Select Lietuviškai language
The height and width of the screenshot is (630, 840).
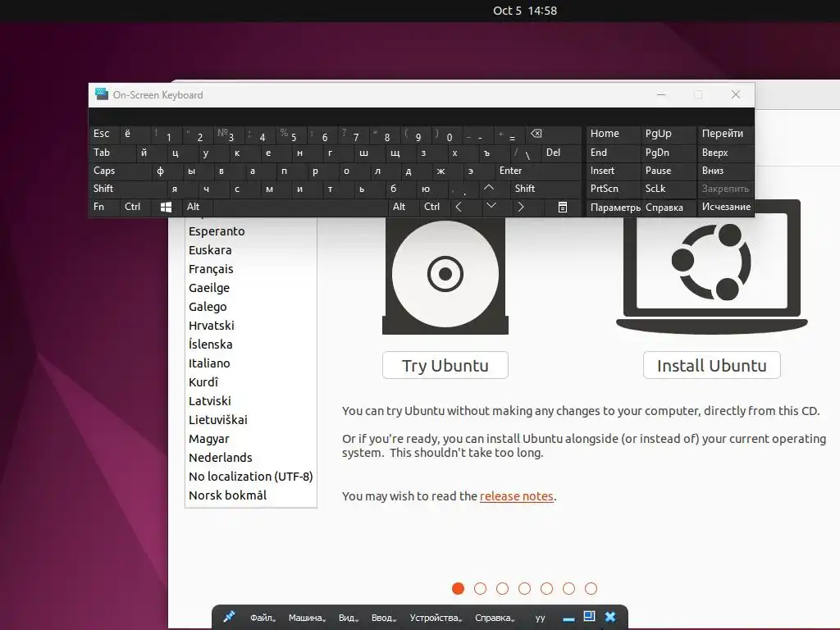[251, 420]
